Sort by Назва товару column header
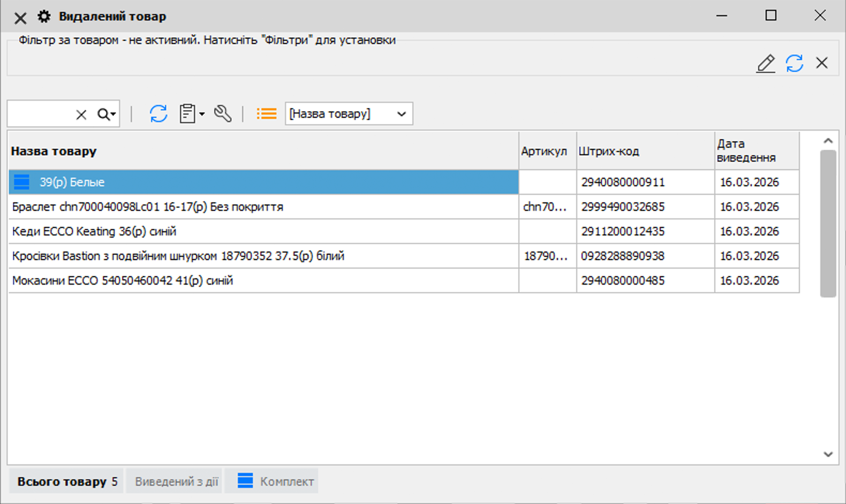 click(x=262, y=151)
